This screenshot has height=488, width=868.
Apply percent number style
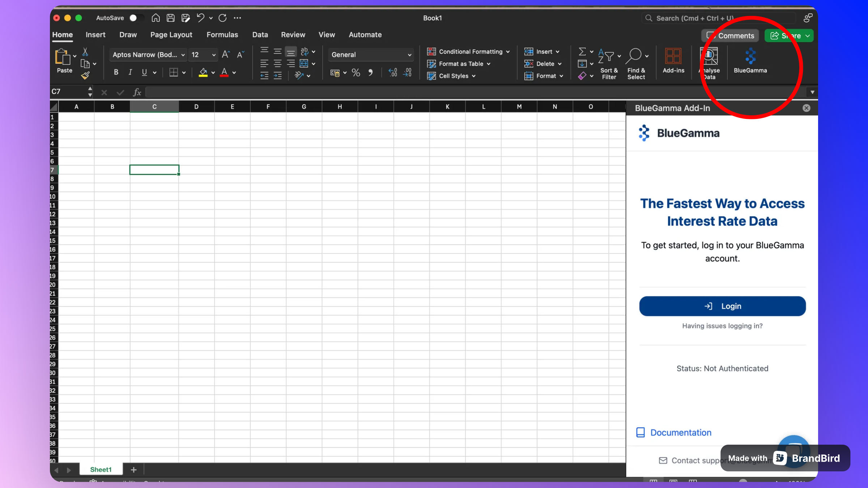(356, 72)
